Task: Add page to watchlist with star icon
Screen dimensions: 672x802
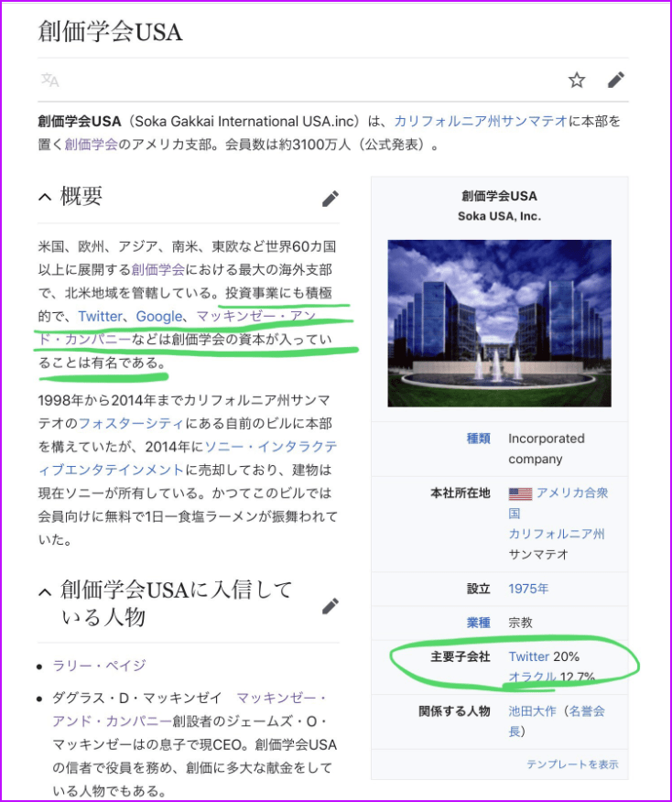Action: 576,81
